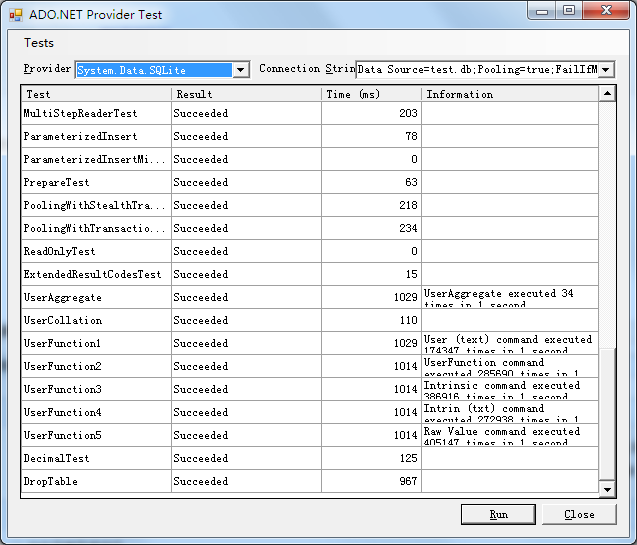The height and width of the screenshot is (545, 637).
Task: Click the Close button
Action: click(x=579, y=515)
